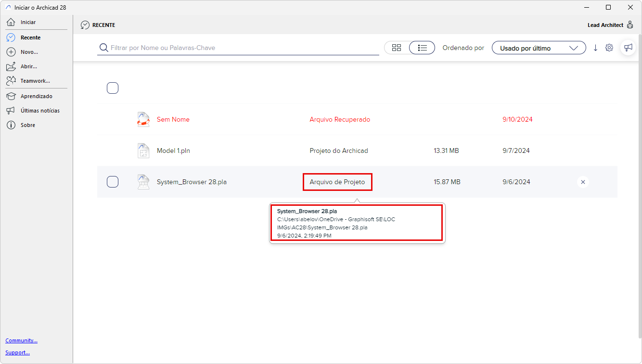Choose Novo... in the sidebar
Viewport: 642px width, 364px height.
point(29,52)
